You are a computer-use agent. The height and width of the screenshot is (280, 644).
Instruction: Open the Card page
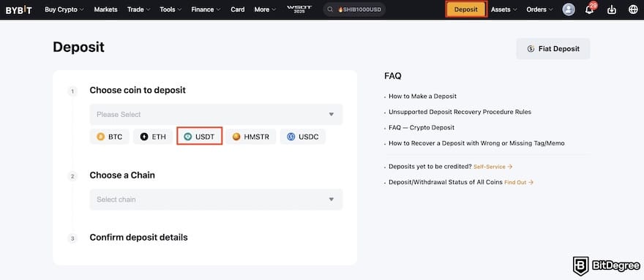[237, 10]
